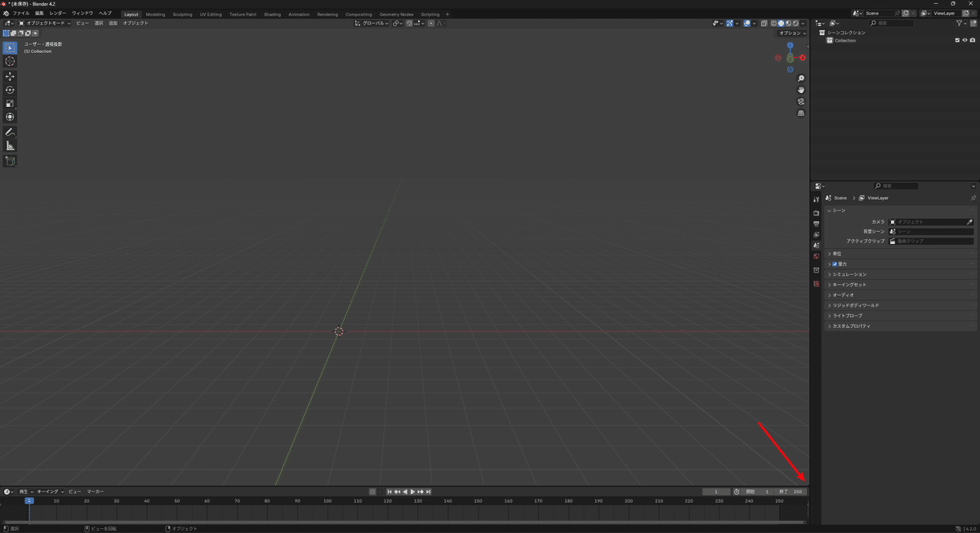Image resolution: width=980 pixels, height=533 pixels.
Task: Expand the カスタムプロパティ panel
Action: click(901, 326)
